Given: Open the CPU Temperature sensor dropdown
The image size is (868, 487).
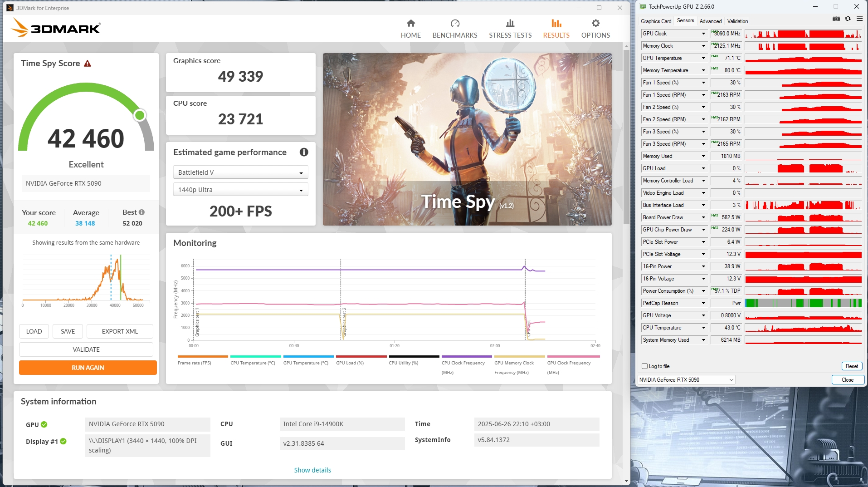Looking at the screenshot, I should tap(703, 328).
